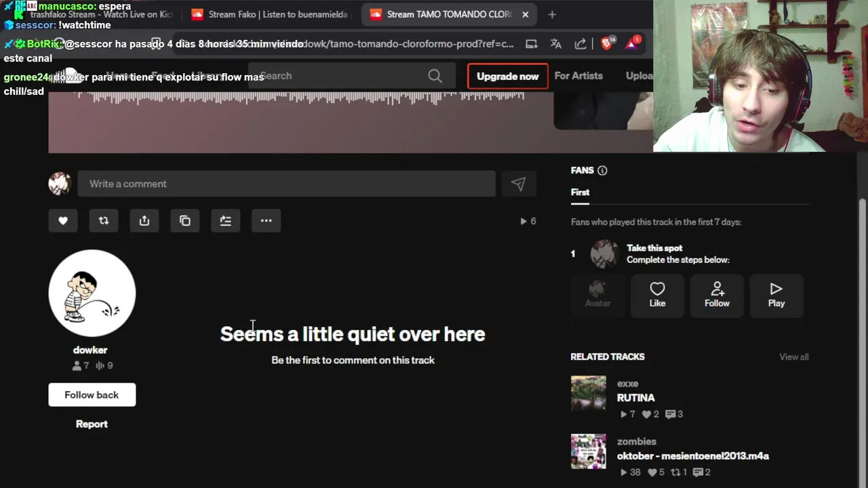Open the Fans info icon
The width and height of the screenshot is (868, 488).
coord(602,170)
